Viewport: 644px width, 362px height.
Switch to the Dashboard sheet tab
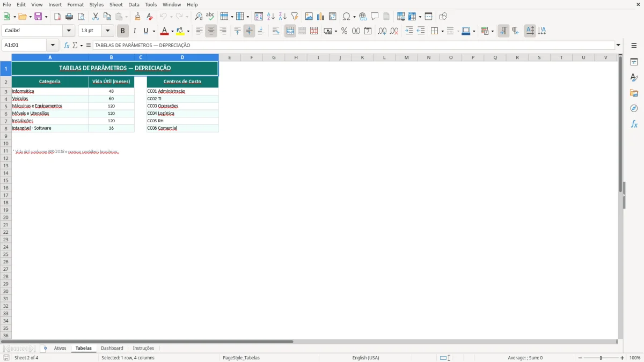tap(112, 348)
